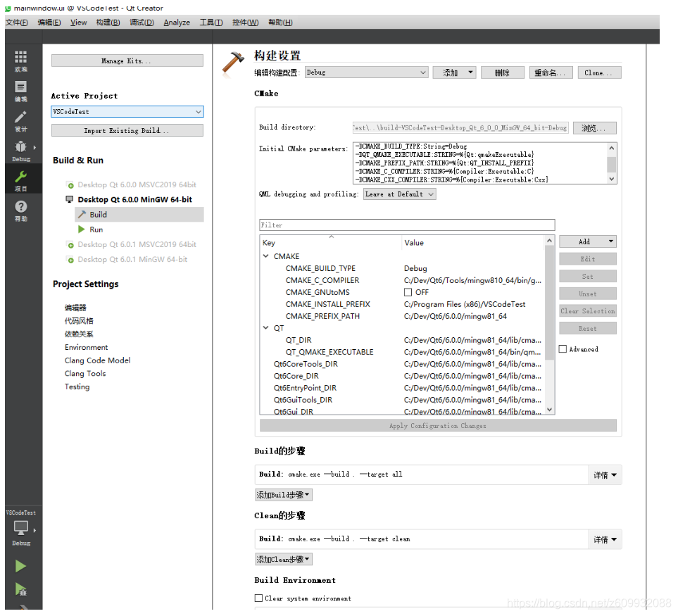Image resolution: width=678 pixels, height=616 pixels.
Task: Open the Debug build configuration dropdown
Action: point(367,73)
